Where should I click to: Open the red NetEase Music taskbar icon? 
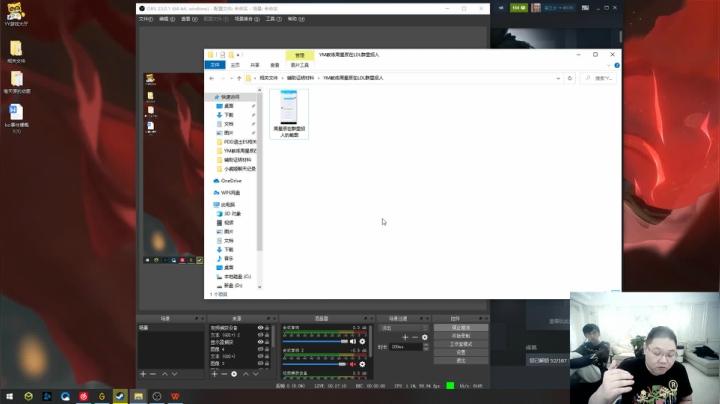(83, 396)
